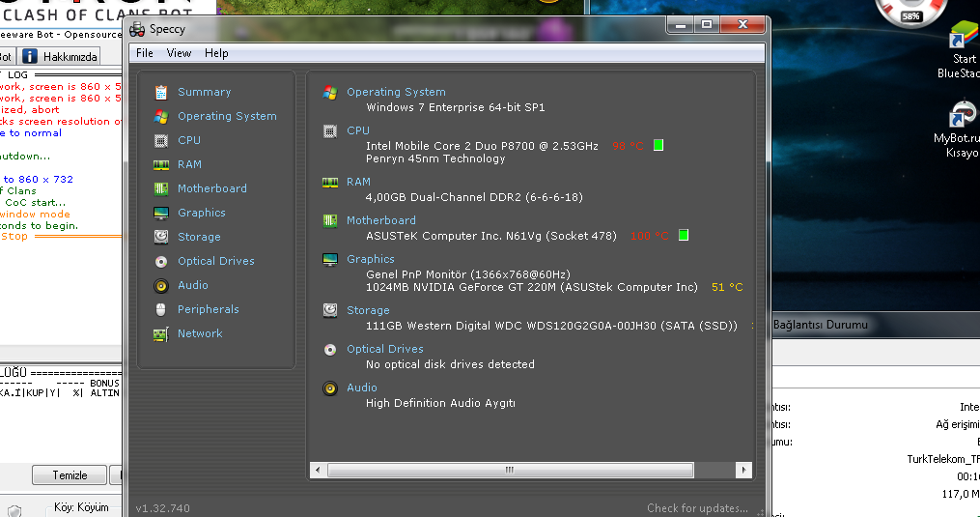Open the Help menu
The width and height of the screenshot is (980, 517).
pyautogui.click(x=216, y=53)
